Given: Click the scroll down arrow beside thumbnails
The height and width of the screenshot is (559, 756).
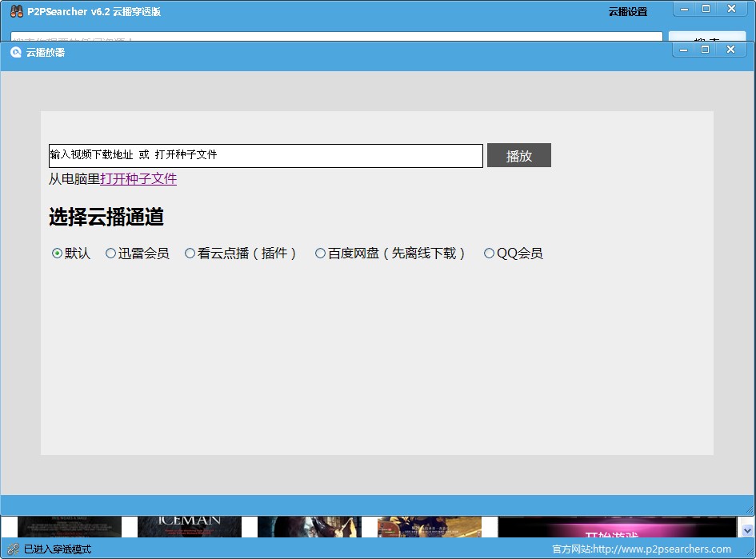Looking at the screenshot, I should pos(747,530).
